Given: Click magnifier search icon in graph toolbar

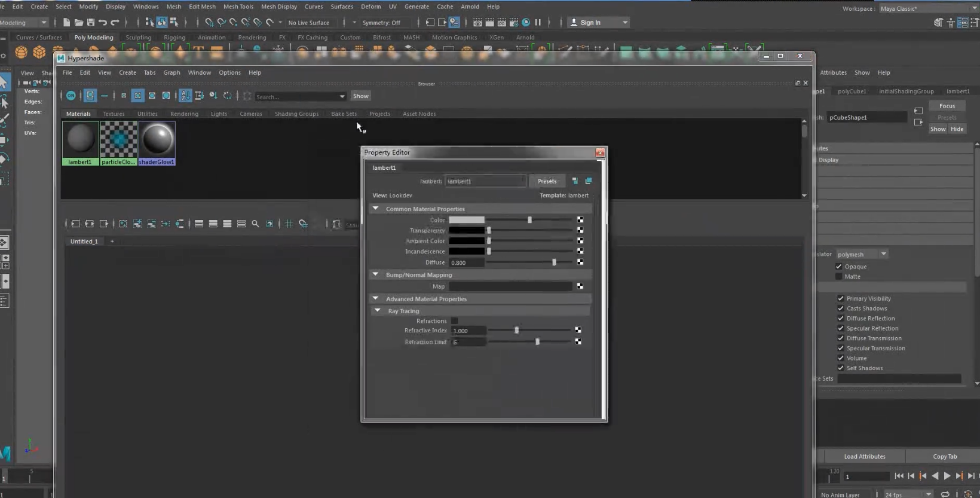Looking at the screenshot, I should (255, 224).
